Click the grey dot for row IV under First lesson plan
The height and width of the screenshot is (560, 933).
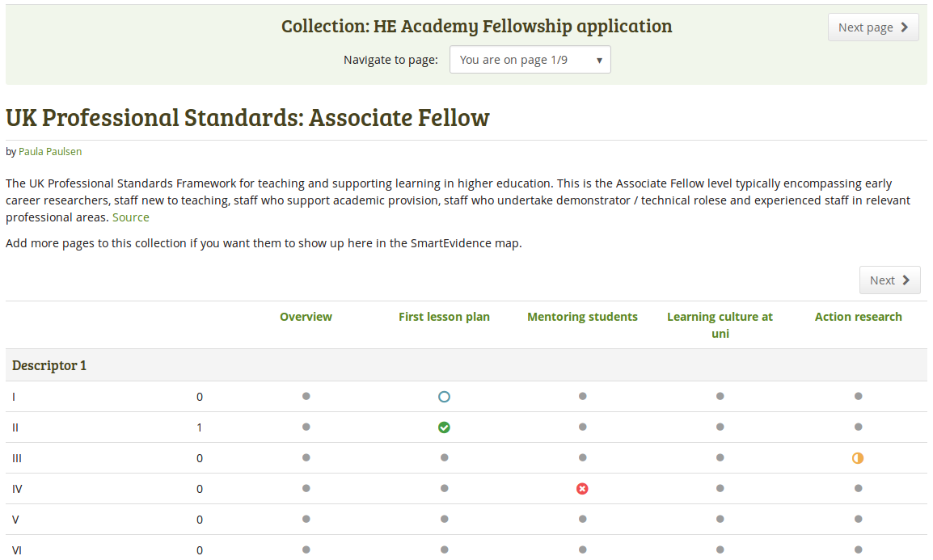point(445,488)
